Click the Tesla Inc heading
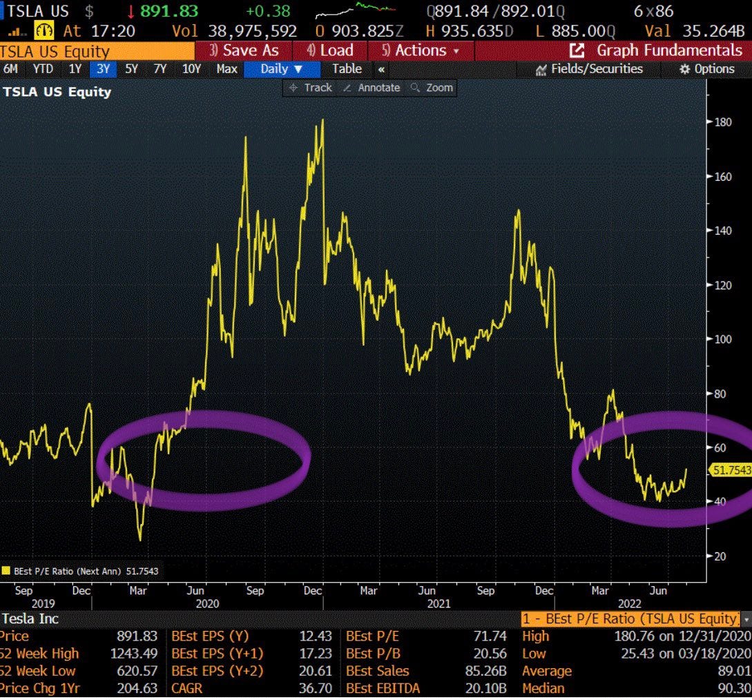 pyautogui.click(x=30, y=619)
